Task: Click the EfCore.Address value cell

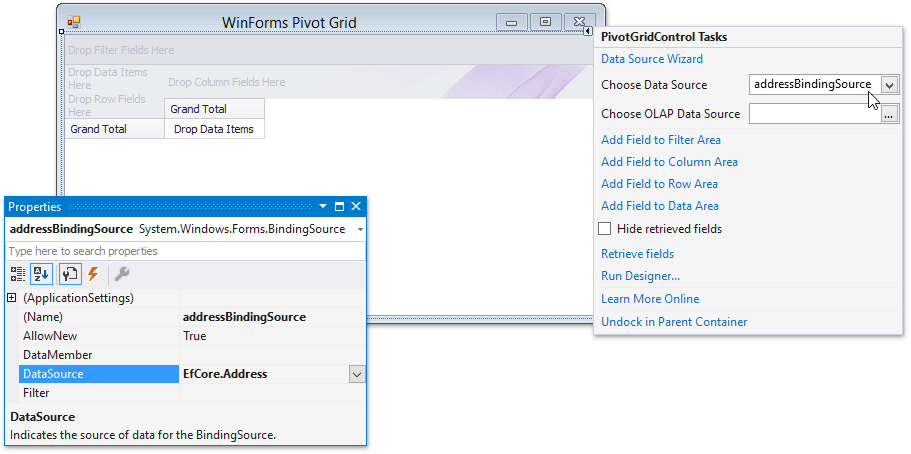Action: click(264, 374)
